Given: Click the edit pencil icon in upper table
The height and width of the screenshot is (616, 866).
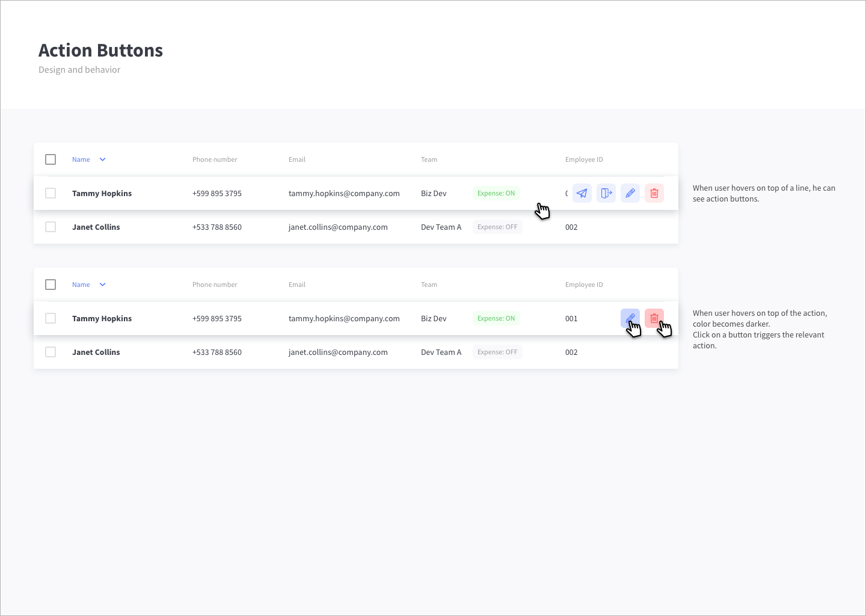Looking at the screenshot, I should click(630, 193).
